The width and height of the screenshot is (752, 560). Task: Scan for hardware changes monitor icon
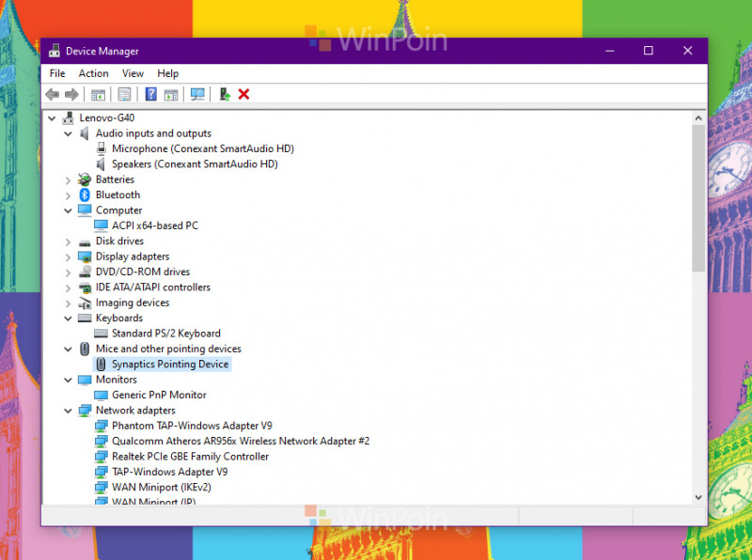(197, 95)
